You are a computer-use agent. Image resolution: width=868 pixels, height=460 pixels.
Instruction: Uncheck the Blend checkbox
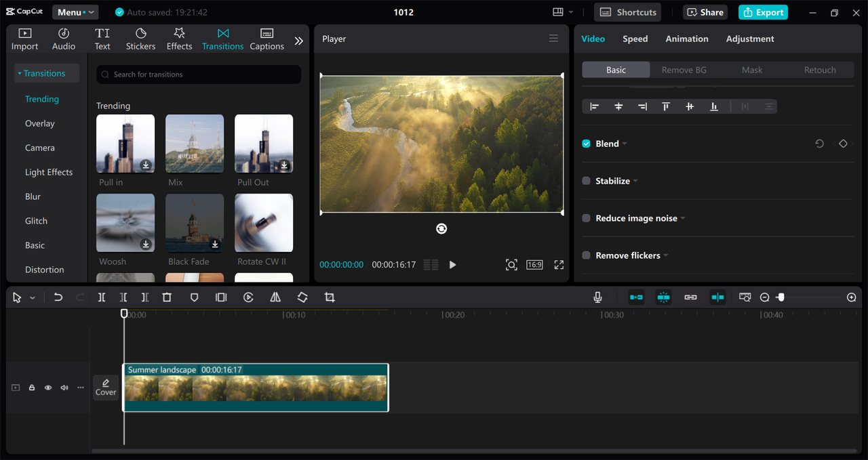point(587,144)
